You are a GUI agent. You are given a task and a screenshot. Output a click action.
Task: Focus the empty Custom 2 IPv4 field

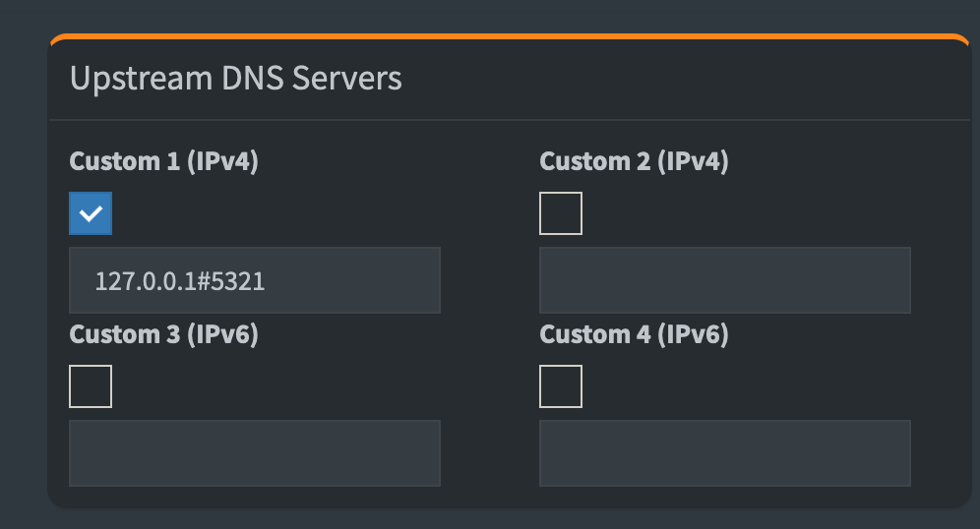point(724,281)
